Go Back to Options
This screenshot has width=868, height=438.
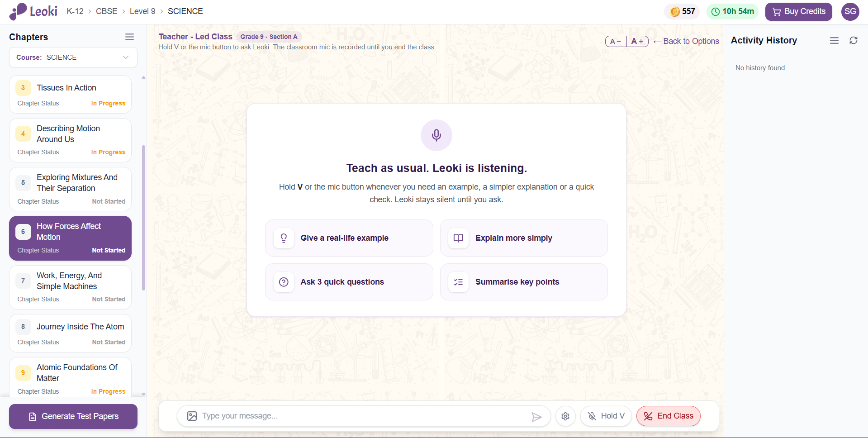(x=686, y=41)
